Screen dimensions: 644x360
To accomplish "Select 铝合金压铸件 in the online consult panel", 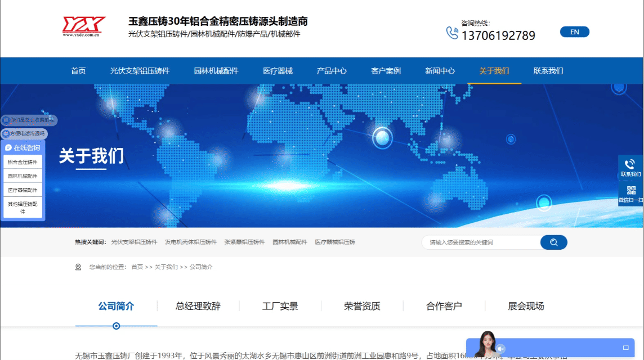I will click(23, 161).
